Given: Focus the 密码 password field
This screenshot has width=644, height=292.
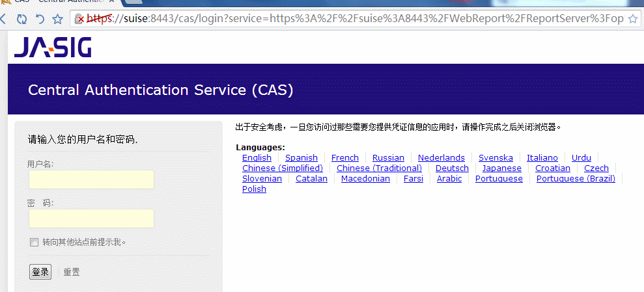Looking at the screenshot, I should [91, 219].
